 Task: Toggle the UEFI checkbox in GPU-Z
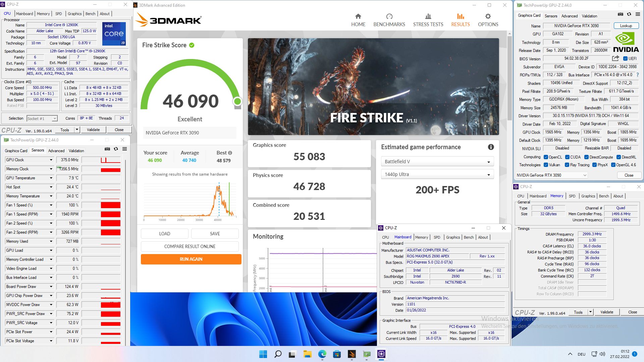pos(625,59)
